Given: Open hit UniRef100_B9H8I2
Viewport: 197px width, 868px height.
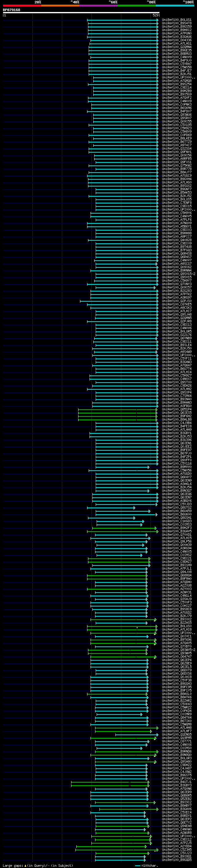Looking at the screenshot, I should (176, 30).
